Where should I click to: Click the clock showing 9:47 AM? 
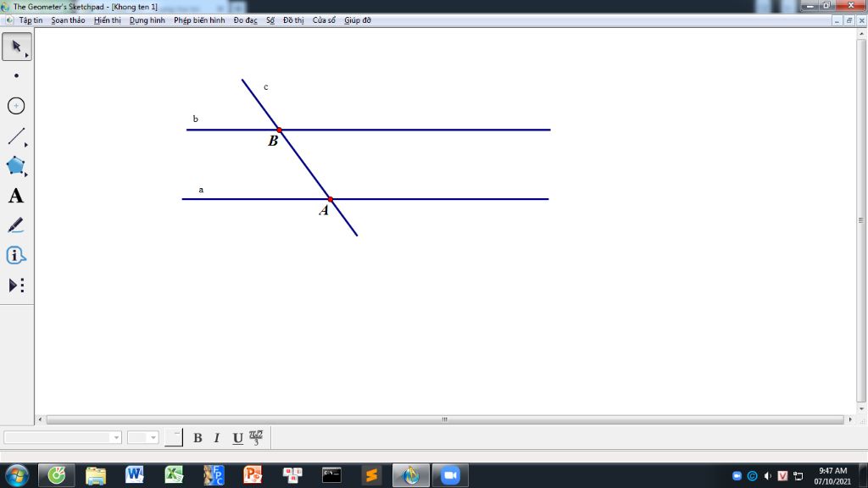tap(833, 471)
